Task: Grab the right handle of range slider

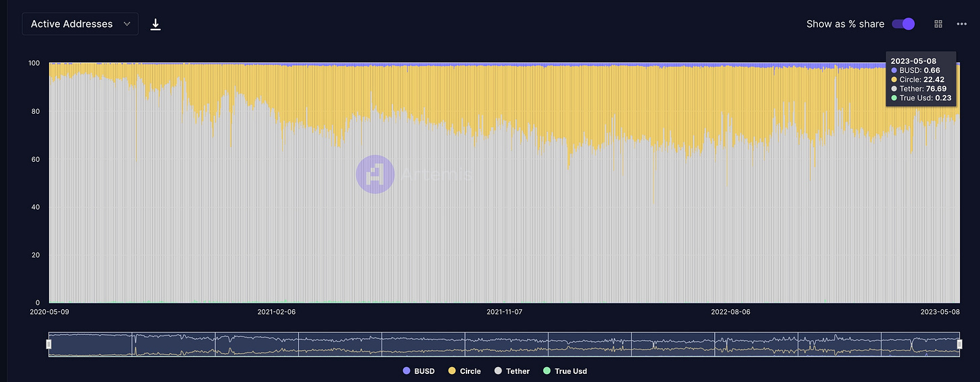Action: [959, 344]
